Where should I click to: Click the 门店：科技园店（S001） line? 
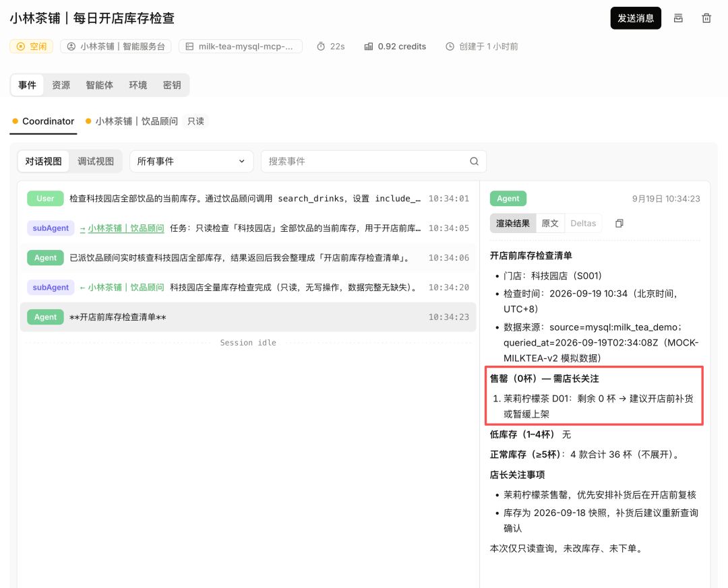pos(553,275)
